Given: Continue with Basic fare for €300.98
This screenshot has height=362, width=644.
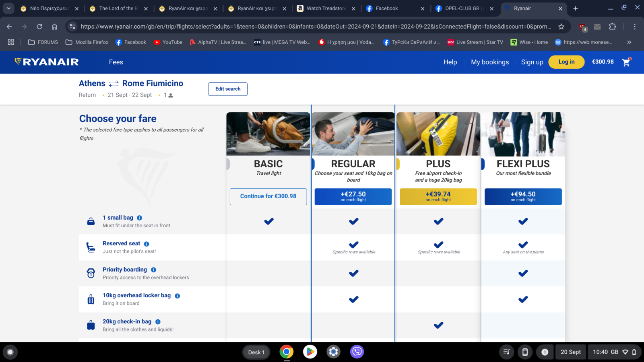Looking at the screenshot, I should click(x=268, y=196).
